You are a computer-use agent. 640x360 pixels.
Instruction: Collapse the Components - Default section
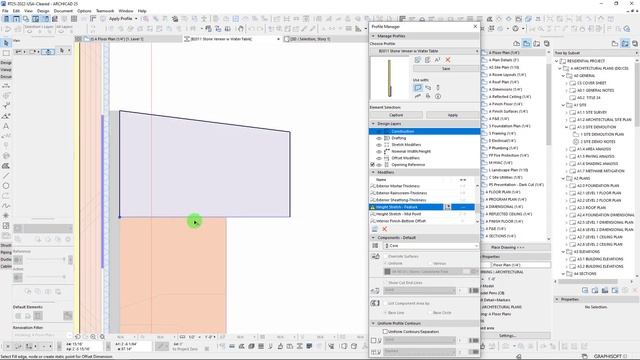tap(373, 238)
